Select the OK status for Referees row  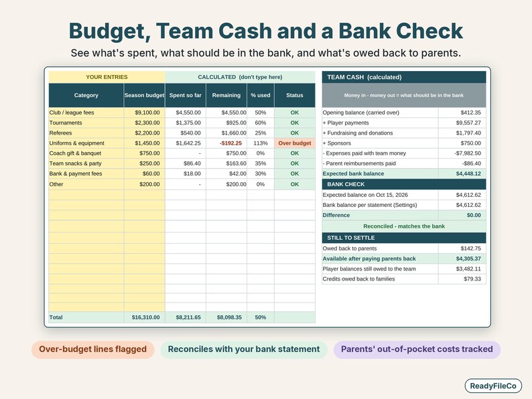tap(295, 133)
